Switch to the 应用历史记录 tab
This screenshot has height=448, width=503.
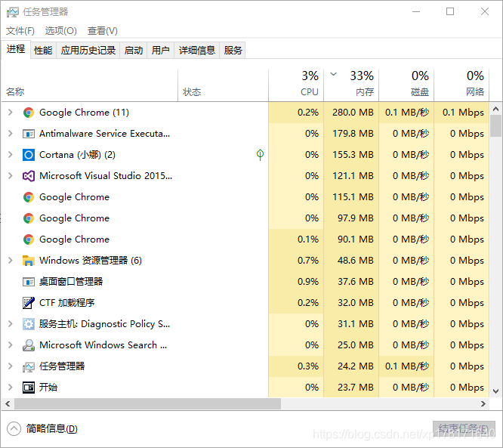[x=88, y=51]
